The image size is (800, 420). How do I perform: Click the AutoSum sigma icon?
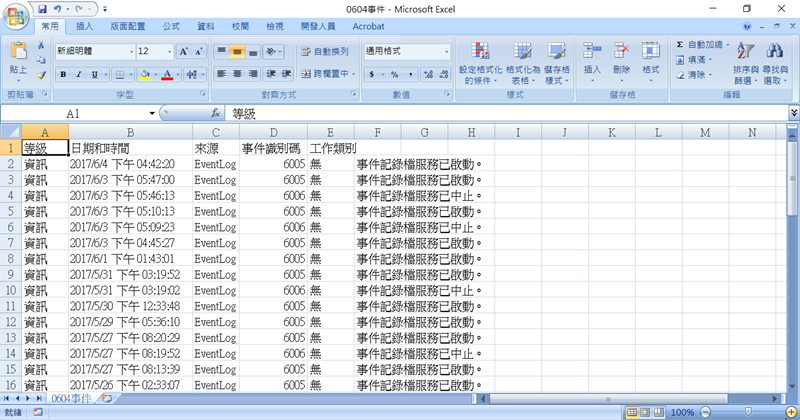coord(680,45)
